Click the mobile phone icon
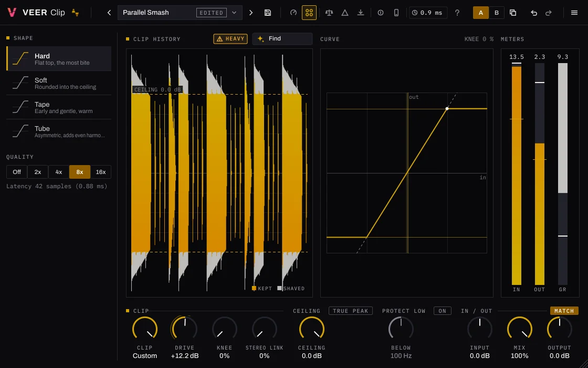Screen dimensions: 588x368 pos(396,13)
